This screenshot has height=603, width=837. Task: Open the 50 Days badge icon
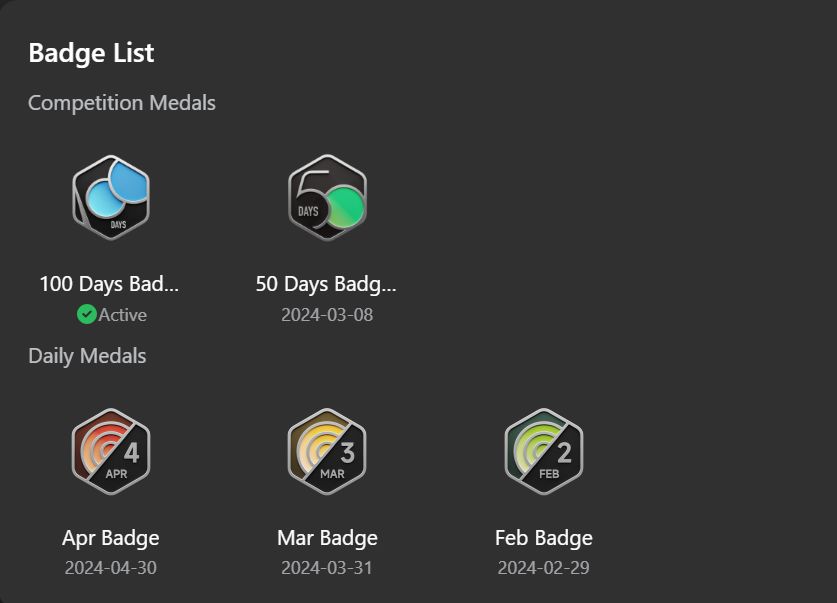tap(327, 198)
